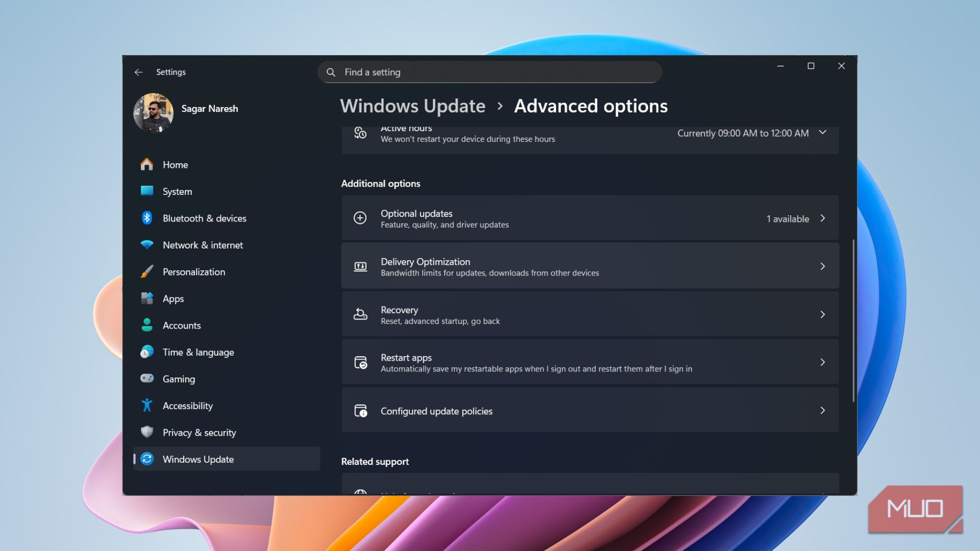Click the Optional updates plus-circle icon
Image resolution: width=980 pixels, height=551 pixels.
click(x=360, y=218)
